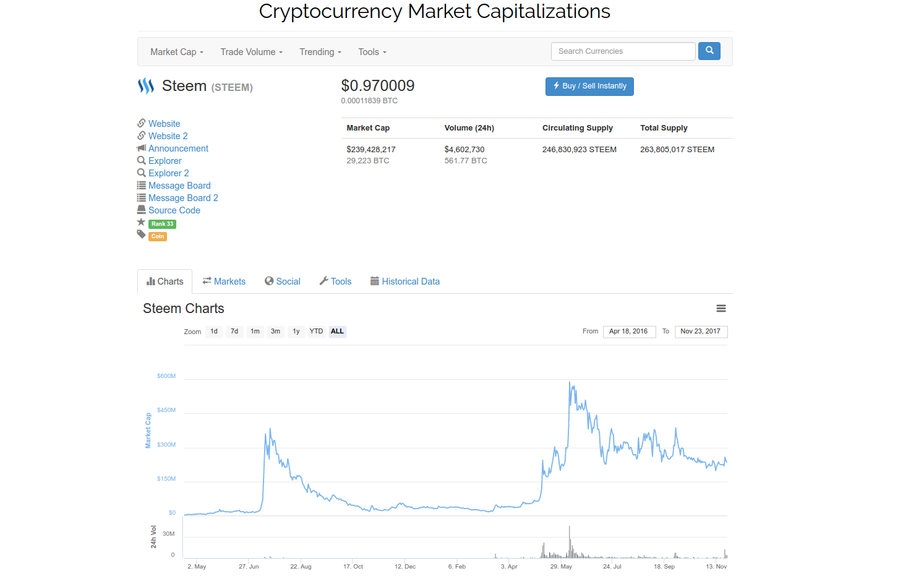The width and height of the screenshot is (924, 576).
Task: Open the Website 2 link
Action: click(168, 136)
